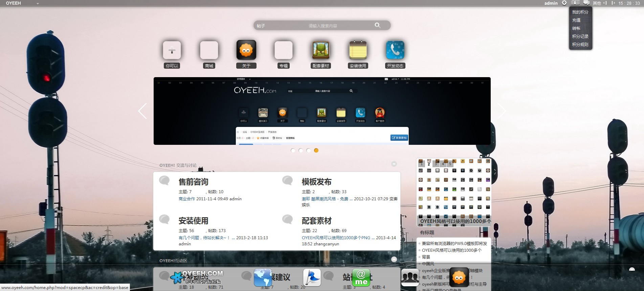The width and height of the screenshot is (644, 291).
Task: Click the 配套素材 forum speech bubble icon
Action: (288, 219)
